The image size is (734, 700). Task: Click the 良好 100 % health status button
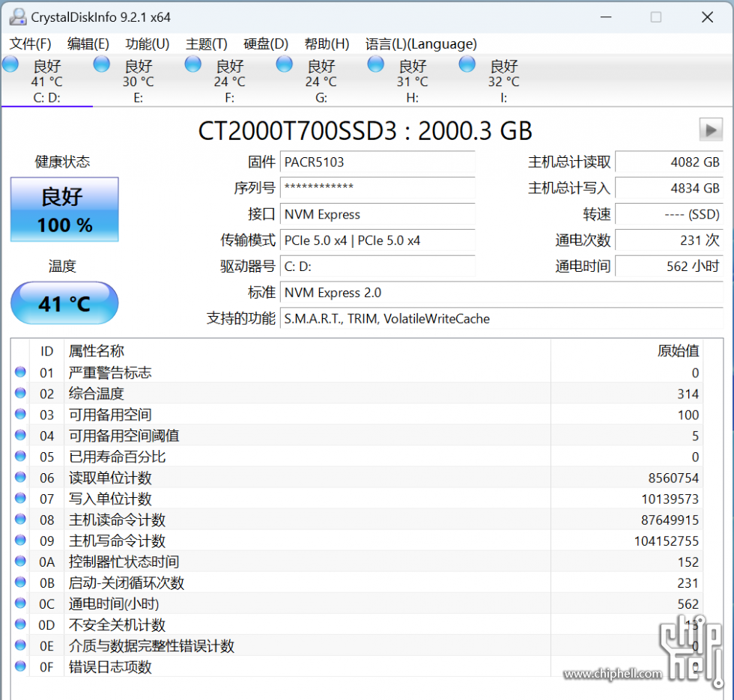click(64, 209)
